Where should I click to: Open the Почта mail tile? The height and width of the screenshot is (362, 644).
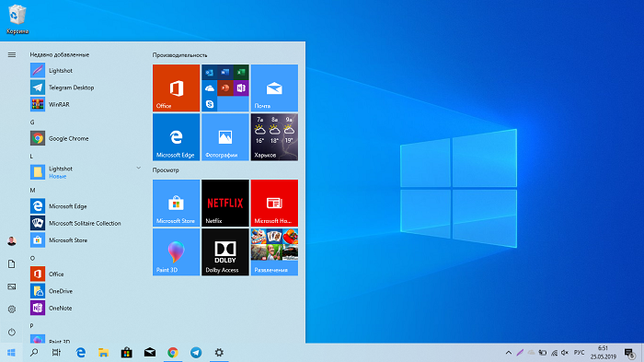pos(274,88)
